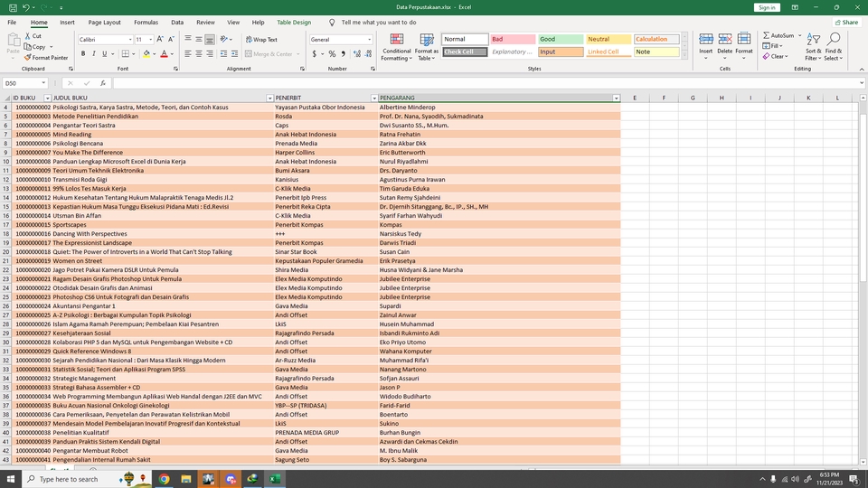Viewport: 868px width, 488px height.
Task: Click the Name Box showing D50
Action: (25, 83)
